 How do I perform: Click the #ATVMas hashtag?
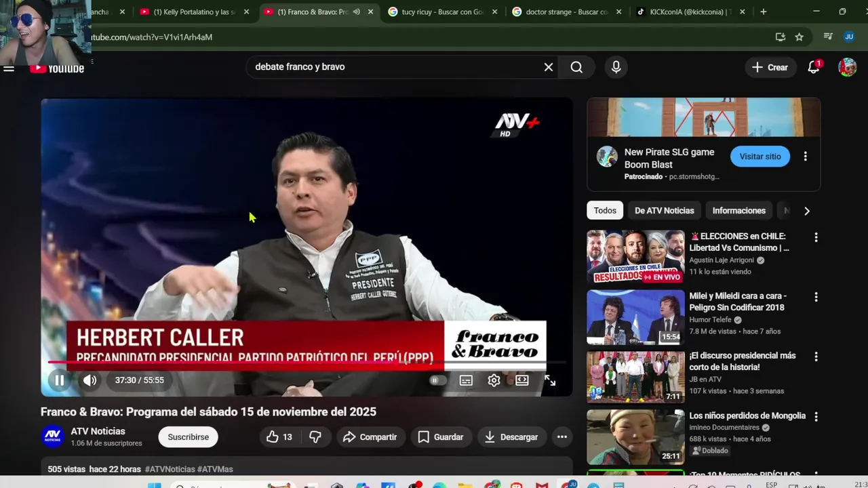(215, 469)
